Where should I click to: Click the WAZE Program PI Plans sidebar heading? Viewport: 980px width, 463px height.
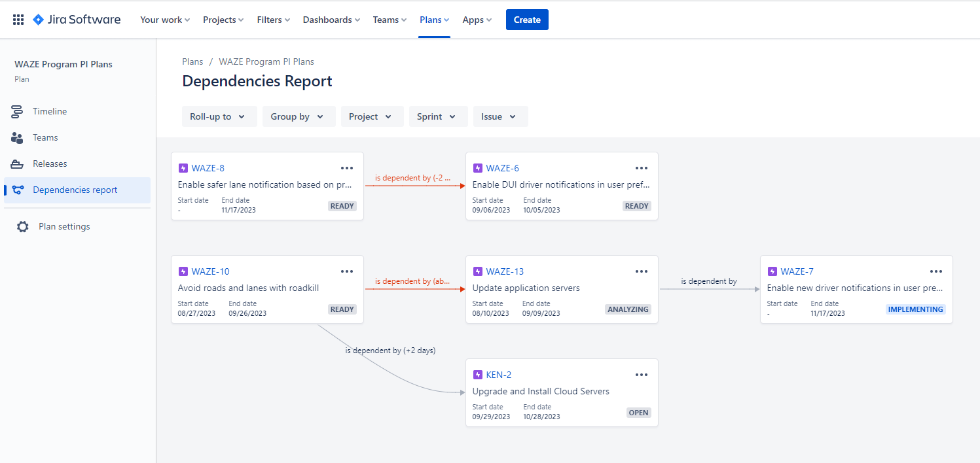pyautogui.click(x=64, y=64)
